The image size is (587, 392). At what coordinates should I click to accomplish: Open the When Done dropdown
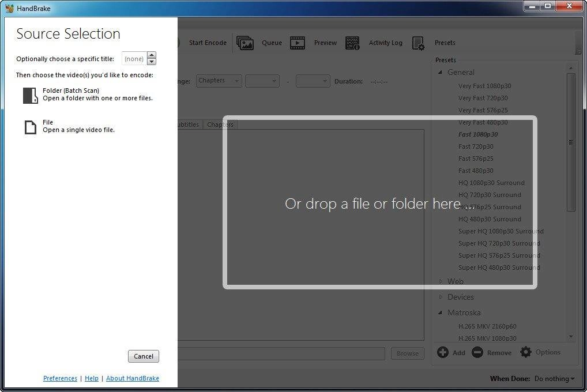(554, 379)
